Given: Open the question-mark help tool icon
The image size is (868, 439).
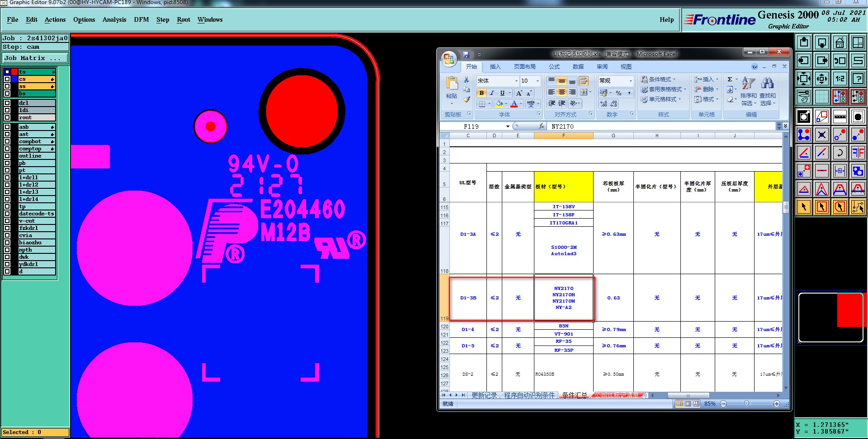Looking at the screenshot, I should [x=858, y=79].
